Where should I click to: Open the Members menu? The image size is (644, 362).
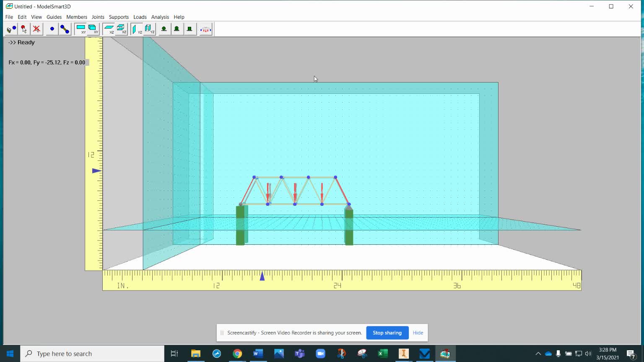coord(77,17)
